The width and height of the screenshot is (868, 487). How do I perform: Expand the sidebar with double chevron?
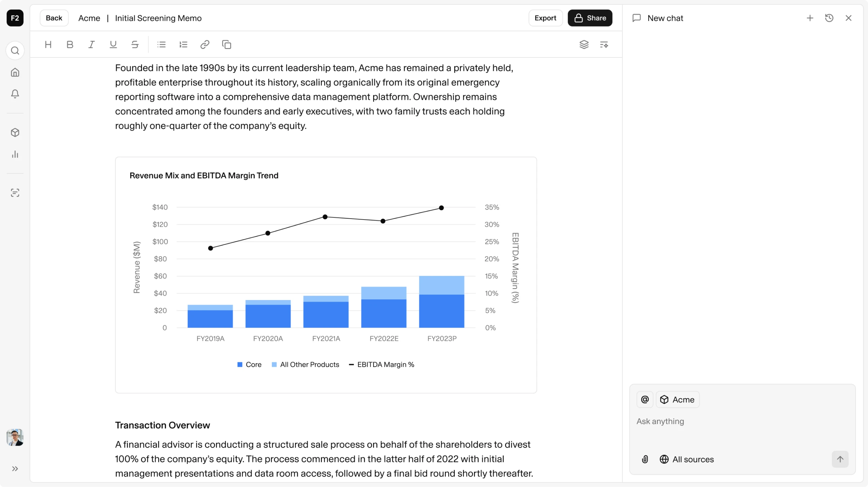(15, 469)
